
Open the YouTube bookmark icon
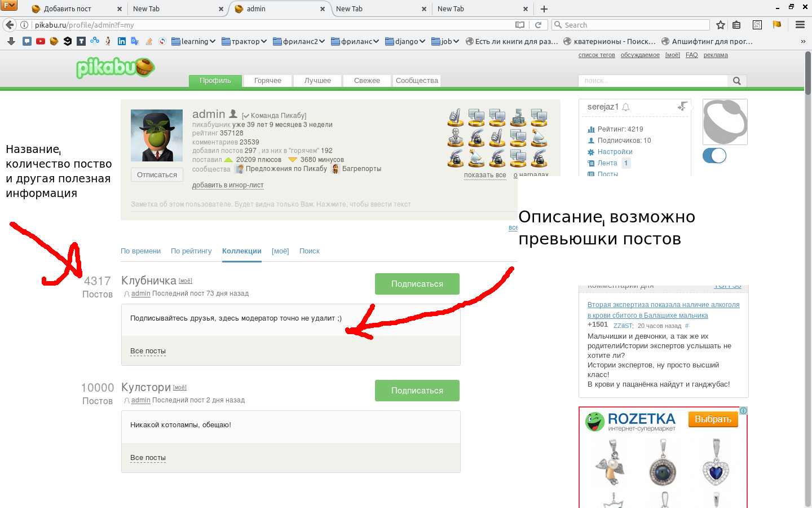click(41, 41)
